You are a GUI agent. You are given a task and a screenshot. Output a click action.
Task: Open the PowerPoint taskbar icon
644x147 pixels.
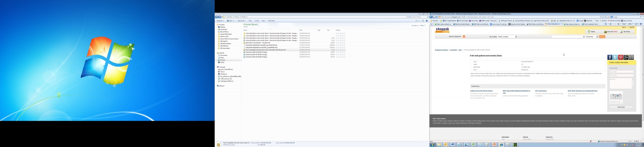[x=494, y=145]
